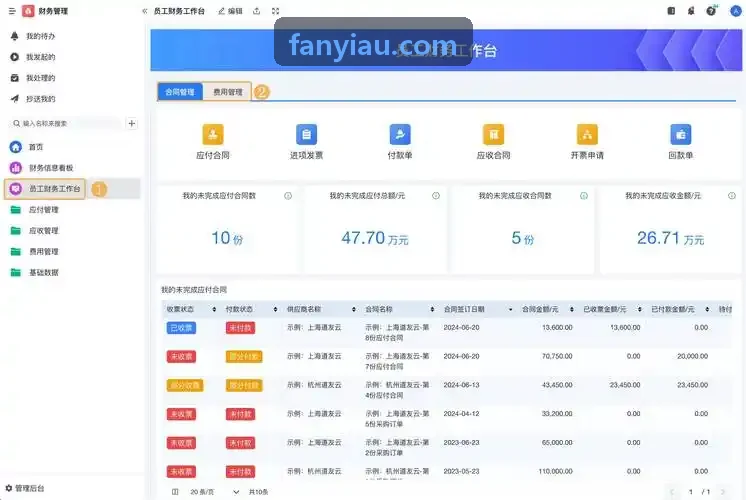
Task: Toggle the hamburger menu icon
Action: click(x=12, y=11)
